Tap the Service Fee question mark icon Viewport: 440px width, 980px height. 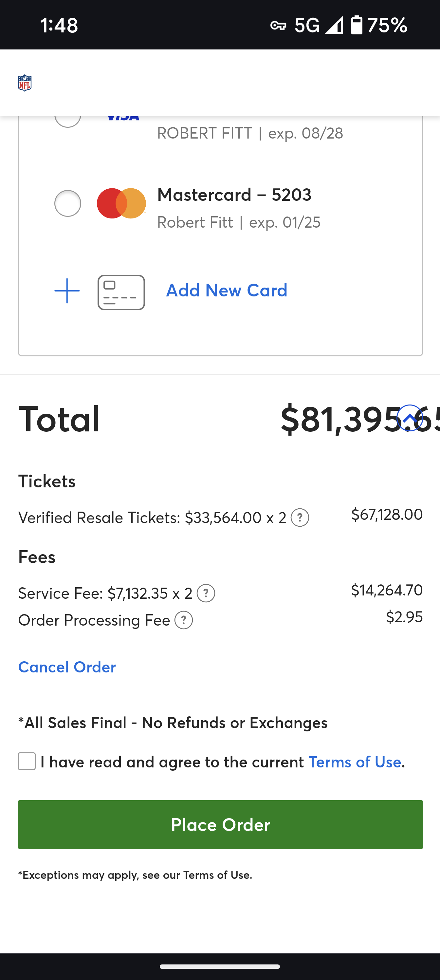[206, 594]
